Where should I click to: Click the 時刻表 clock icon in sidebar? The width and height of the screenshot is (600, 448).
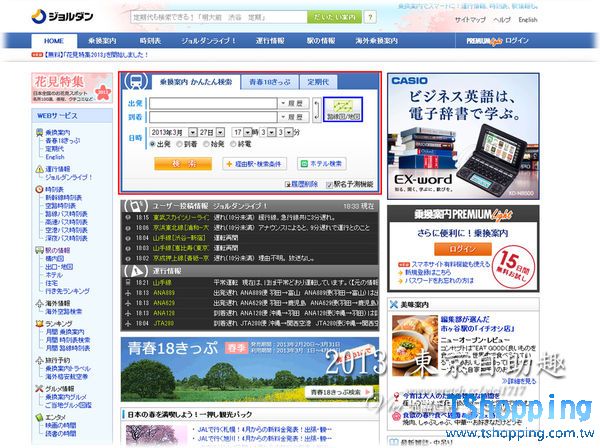[39, 187]
